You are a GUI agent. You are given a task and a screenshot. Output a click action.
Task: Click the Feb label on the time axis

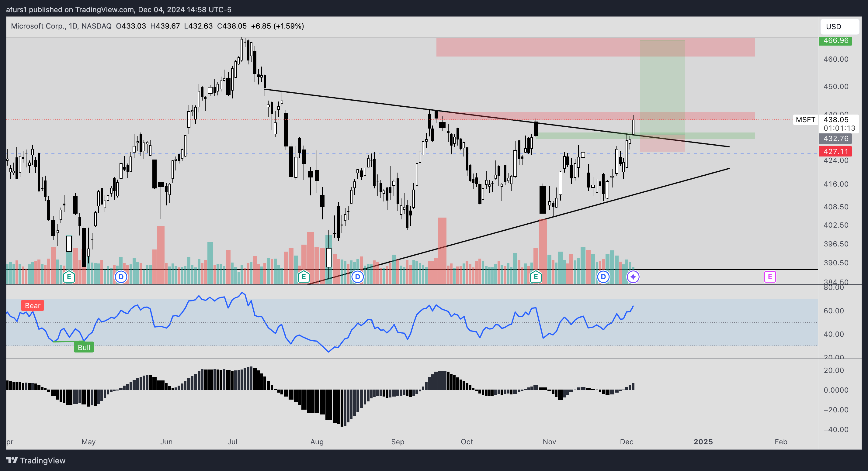781,442
